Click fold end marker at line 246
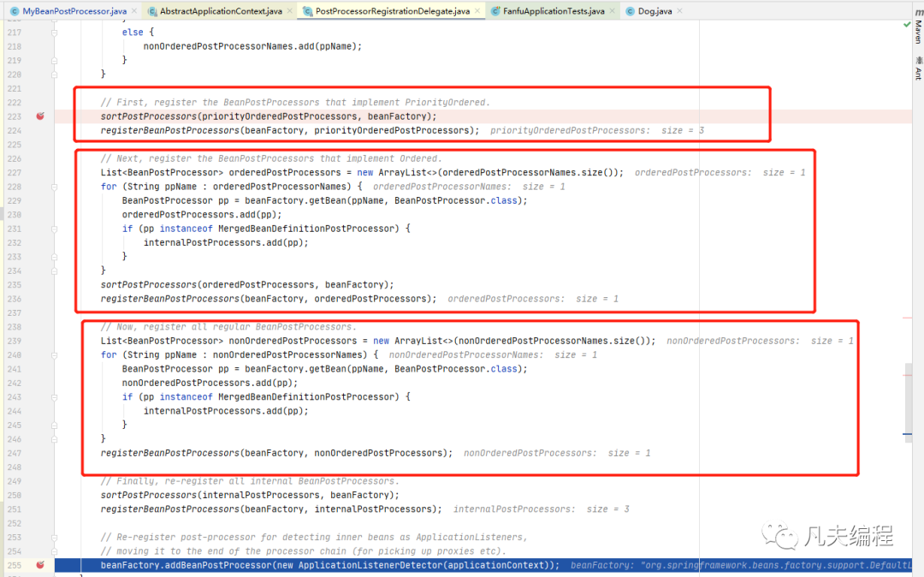Screen dimensions: 924x577 click(54, 439)
